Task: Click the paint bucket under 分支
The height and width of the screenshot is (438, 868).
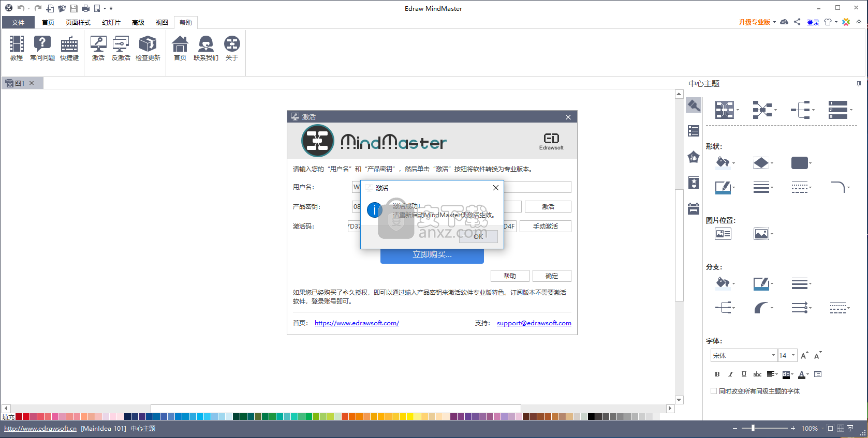Action: (723, 283)
